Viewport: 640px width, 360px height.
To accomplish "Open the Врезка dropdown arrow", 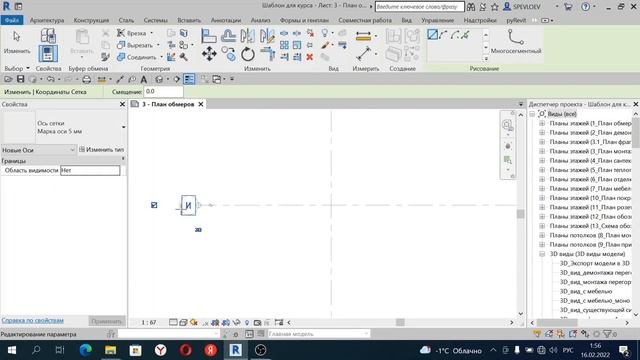I will 151,33.
